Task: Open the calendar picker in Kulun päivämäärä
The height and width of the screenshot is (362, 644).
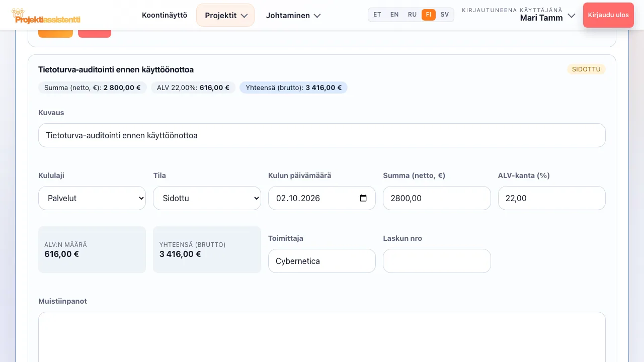Action: pos(363,198)
